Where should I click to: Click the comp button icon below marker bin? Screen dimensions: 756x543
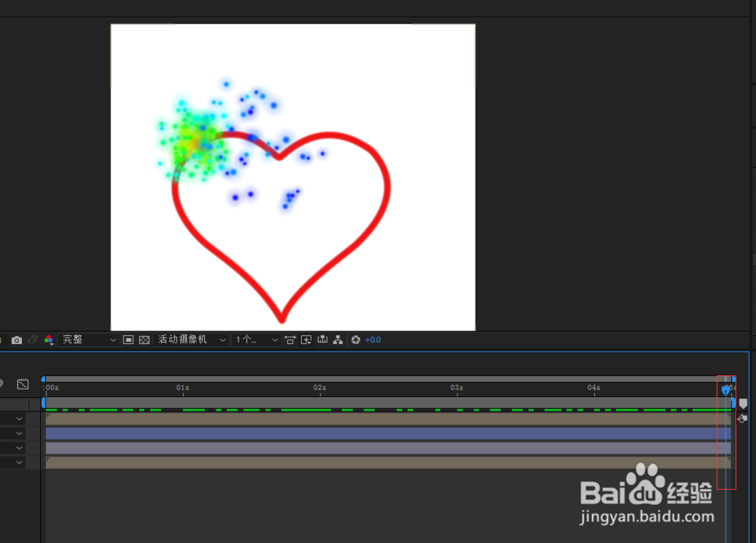(742, 418)
